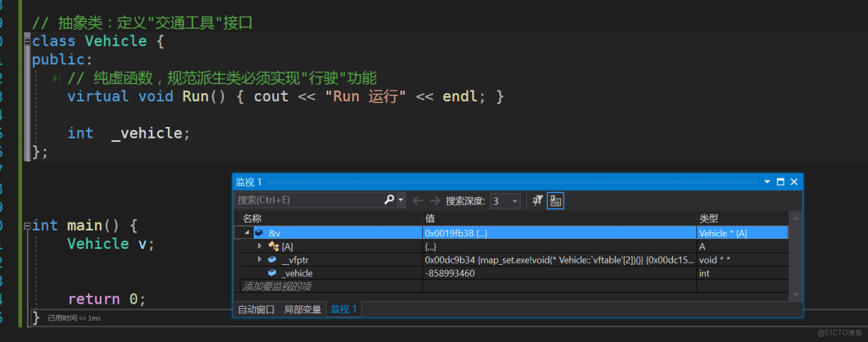Select the 监视 1 tab
Image resolution: width=868 pixels, height=342 pixels.
pos(344,309)
